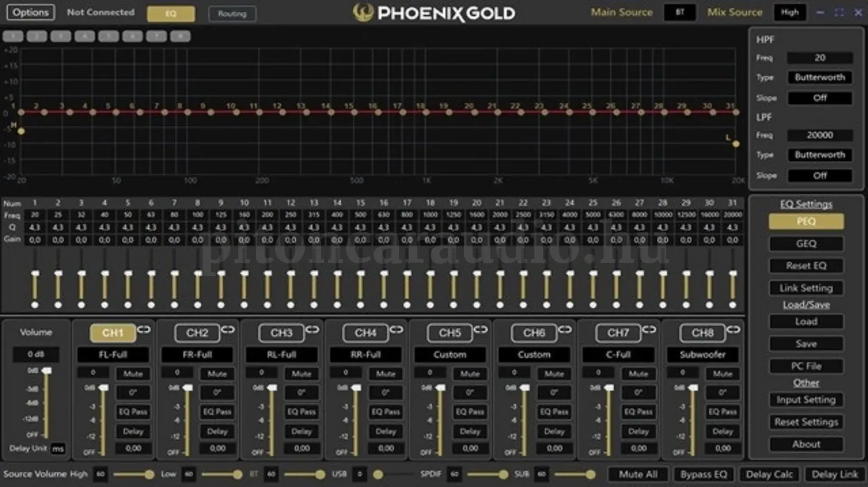Toggle the link icon beside CH8
This screenshot has height=487, width=868.
tap(733, 329)
